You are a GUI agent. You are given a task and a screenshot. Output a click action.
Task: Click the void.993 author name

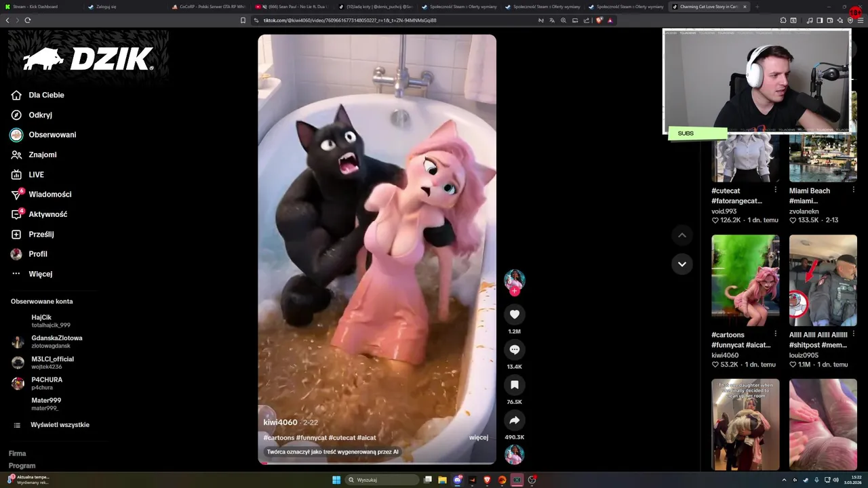[724, 211]
